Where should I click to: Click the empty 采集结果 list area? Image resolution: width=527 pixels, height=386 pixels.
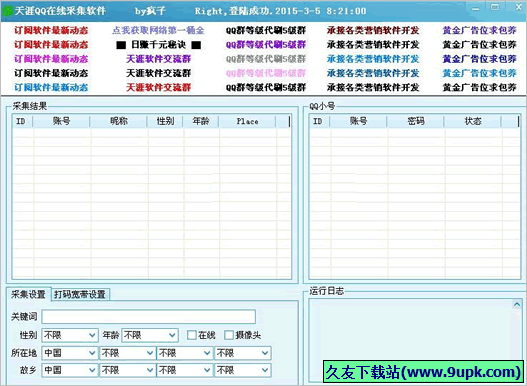(x=152, y=203)
